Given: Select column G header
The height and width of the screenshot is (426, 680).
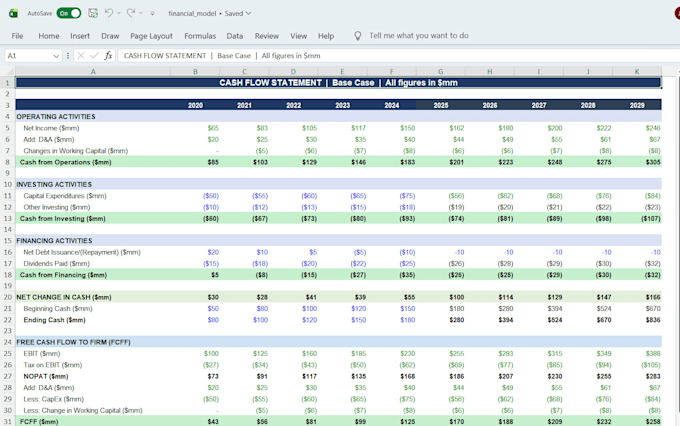Looking at the screenshot, I should 441,72.
